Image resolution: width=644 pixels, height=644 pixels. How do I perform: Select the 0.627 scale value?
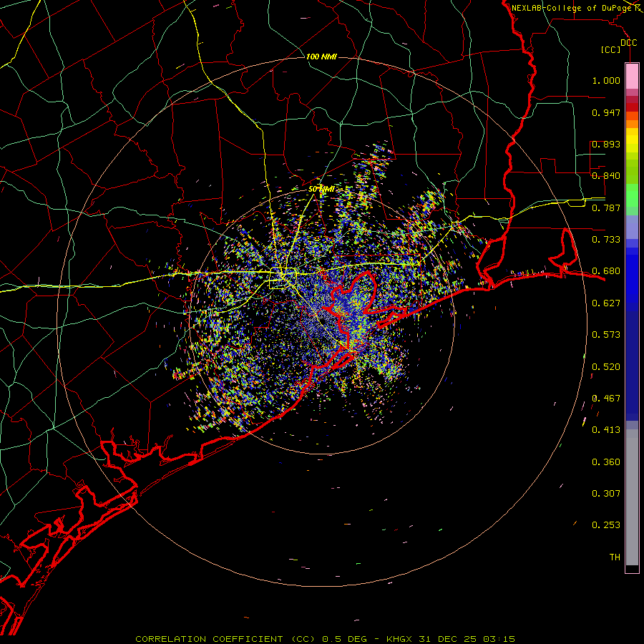click(606, 303)
